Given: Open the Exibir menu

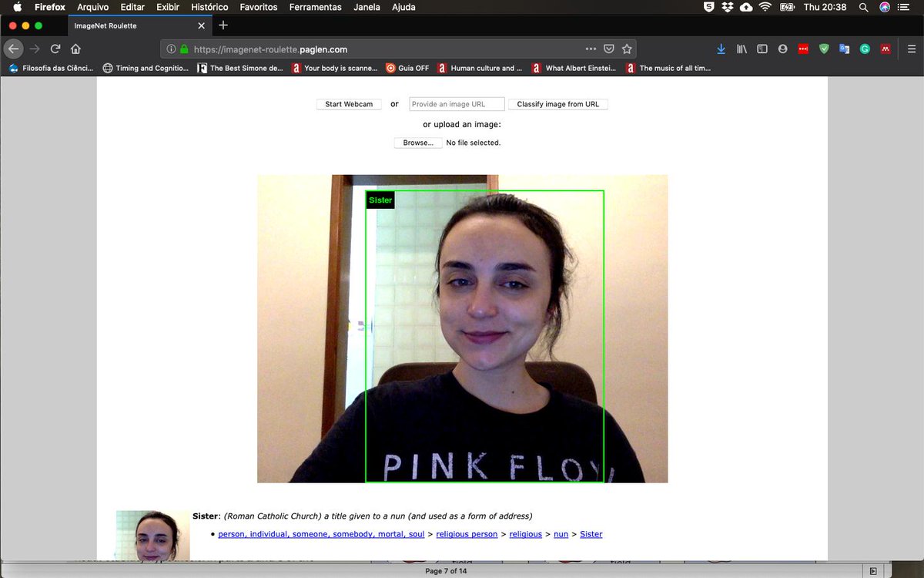Looking at the screenshot, I should coord(168,7).
